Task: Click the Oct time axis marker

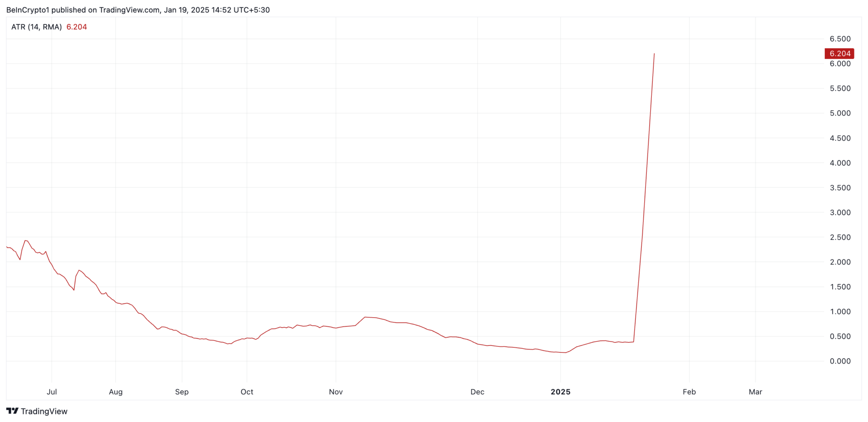Action: point(247,392)
